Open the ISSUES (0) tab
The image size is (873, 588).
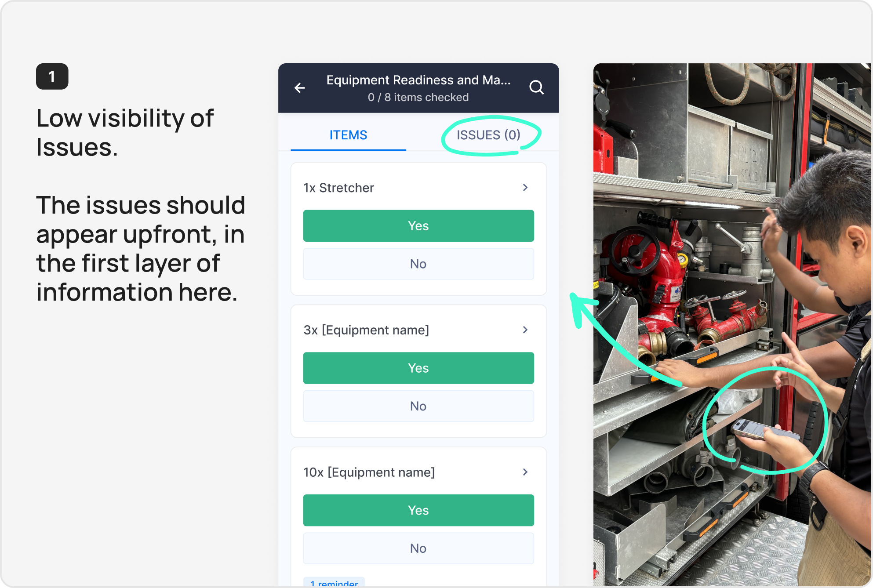[x=488, y=135]
